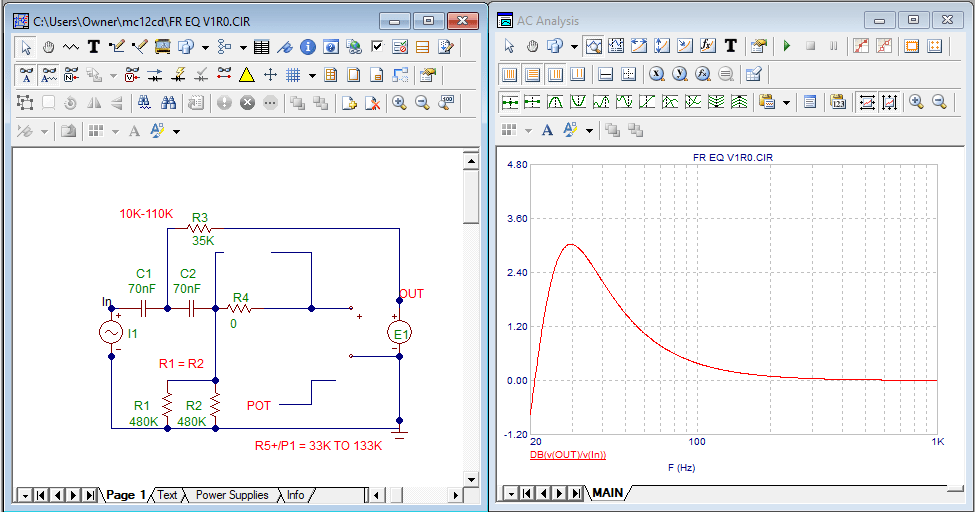This screenshot has width=975, height=512.
Task: Click the R3 35K resistor in schematic
Action: tap(200, 229)
